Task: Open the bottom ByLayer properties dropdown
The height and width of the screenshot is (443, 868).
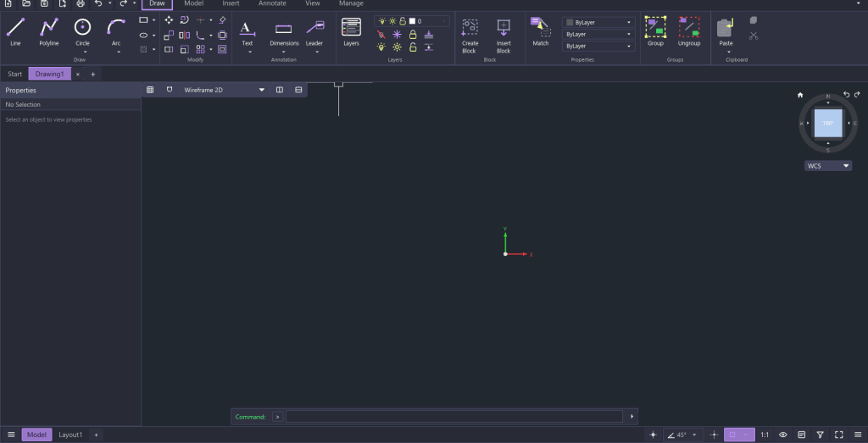Action: pos(598,46)
